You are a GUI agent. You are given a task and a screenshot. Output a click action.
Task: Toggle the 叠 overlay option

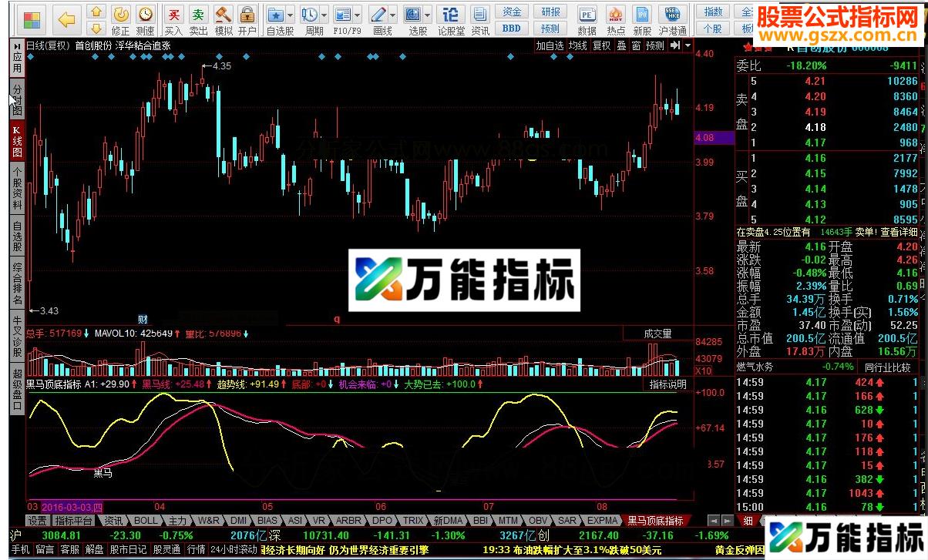[621, 45]
